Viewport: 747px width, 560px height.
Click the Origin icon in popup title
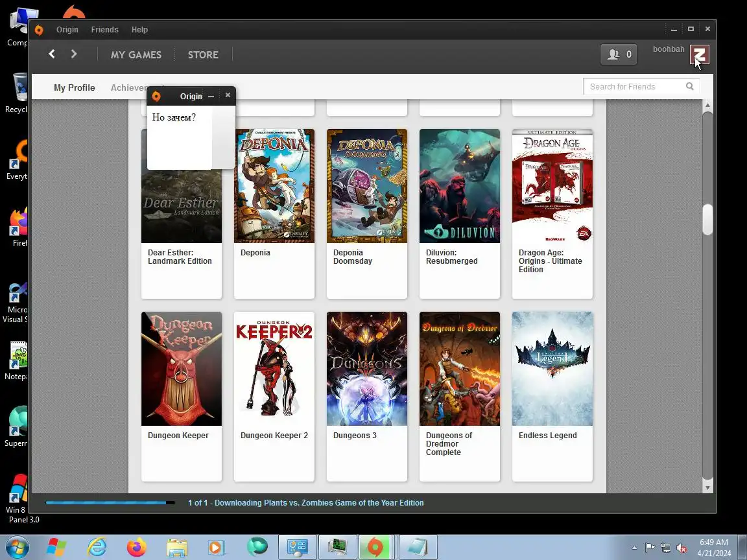click(156, 96)
